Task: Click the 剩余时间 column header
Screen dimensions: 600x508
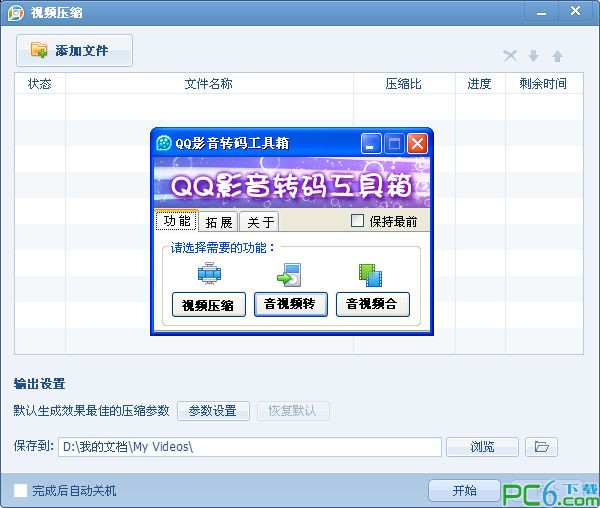Action: pyautogui.click(x=544, y=83)
